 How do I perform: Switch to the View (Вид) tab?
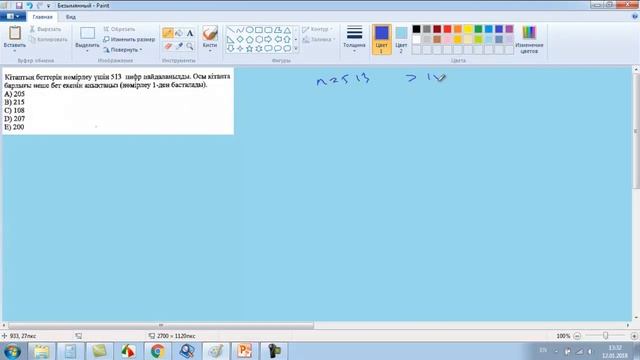[71, 17]
